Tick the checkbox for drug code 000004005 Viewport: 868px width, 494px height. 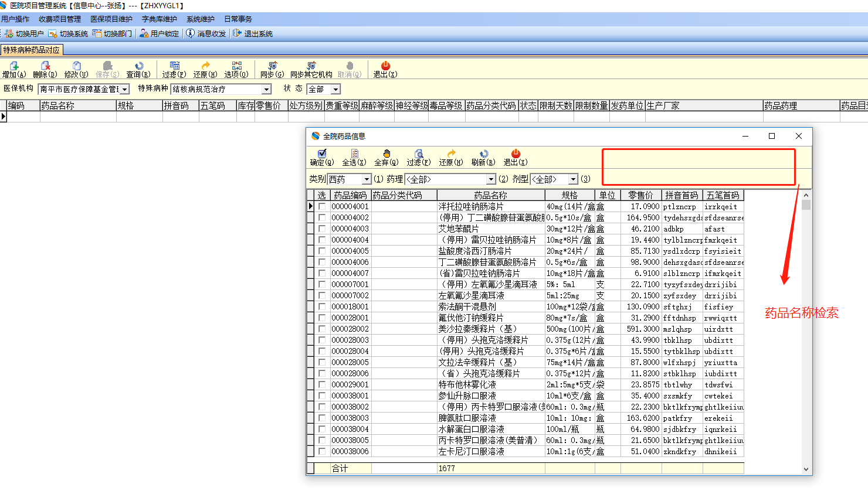click(x=322, y=251)
